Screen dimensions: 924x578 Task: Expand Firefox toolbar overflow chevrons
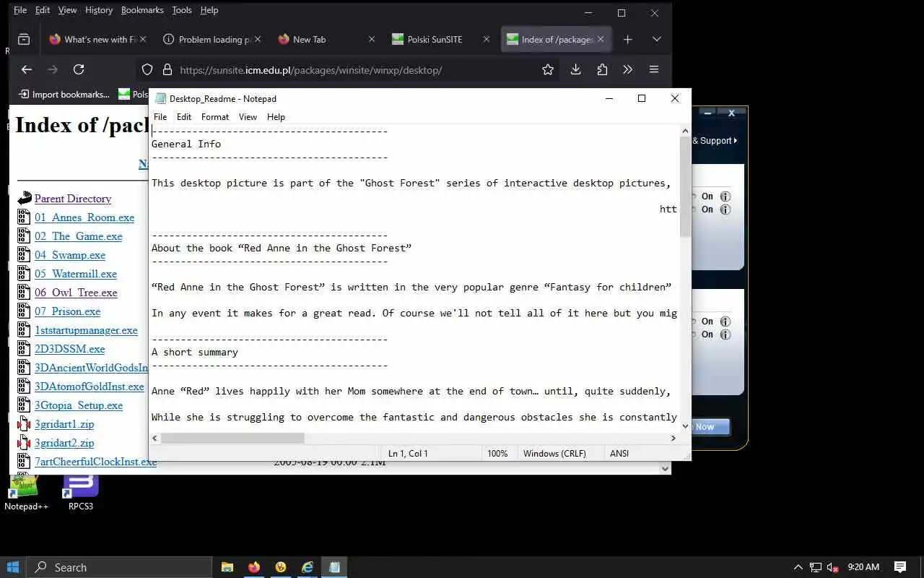tap(627, 69)
